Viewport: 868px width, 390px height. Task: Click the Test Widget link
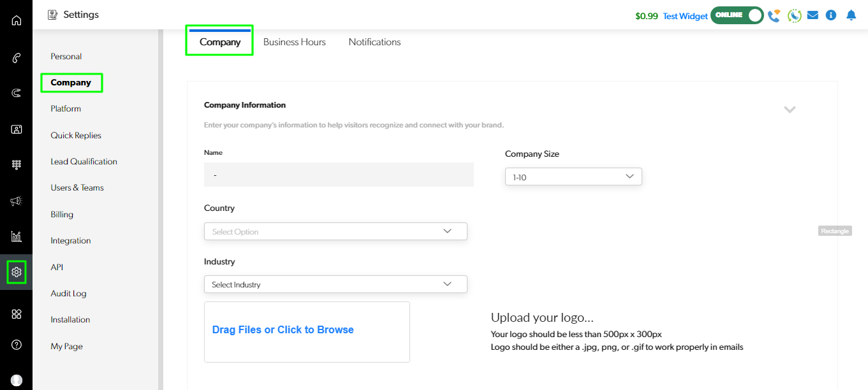(685, 16)
